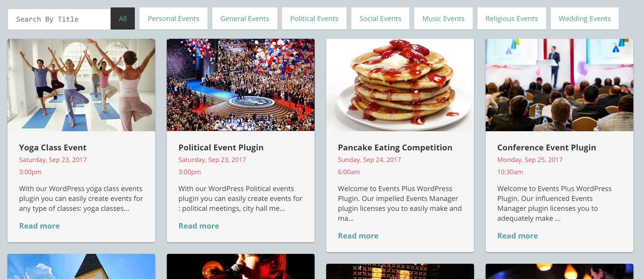Select the All filter tab
Viewport: 644px width, 279px height.
123,19
